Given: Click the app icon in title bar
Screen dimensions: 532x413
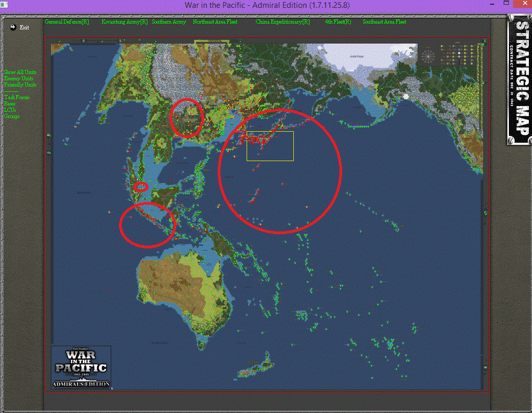Looking at the screenshot, I should (x=4, y=4).
